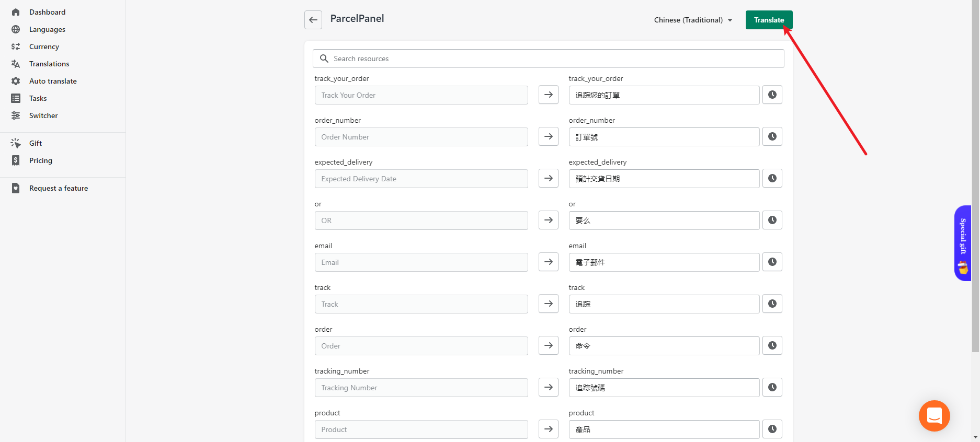Edit the email Chinese translation field

tap(664, 262)
